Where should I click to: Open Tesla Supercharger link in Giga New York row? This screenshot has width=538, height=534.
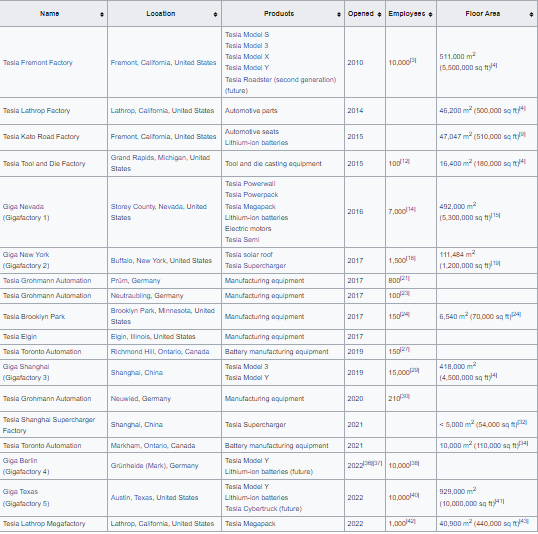[x=255, y=266]
